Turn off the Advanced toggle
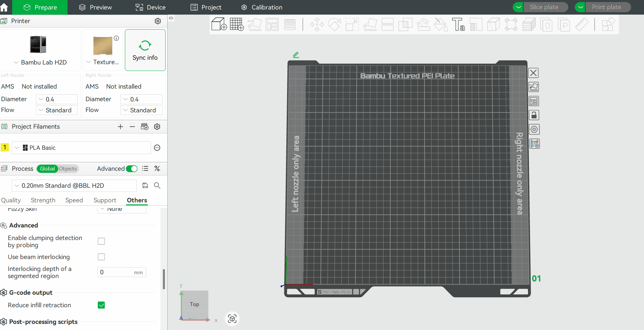 pyautogui.click(x=132, y=169)
